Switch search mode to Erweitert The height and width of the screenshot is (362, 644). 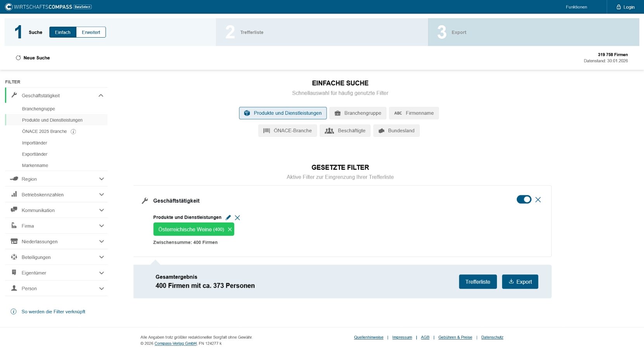(91, 32)
